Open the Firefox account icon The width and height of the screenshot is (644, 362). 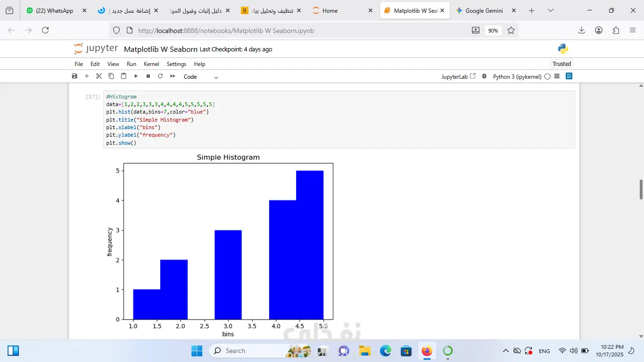tap(599, 30)
